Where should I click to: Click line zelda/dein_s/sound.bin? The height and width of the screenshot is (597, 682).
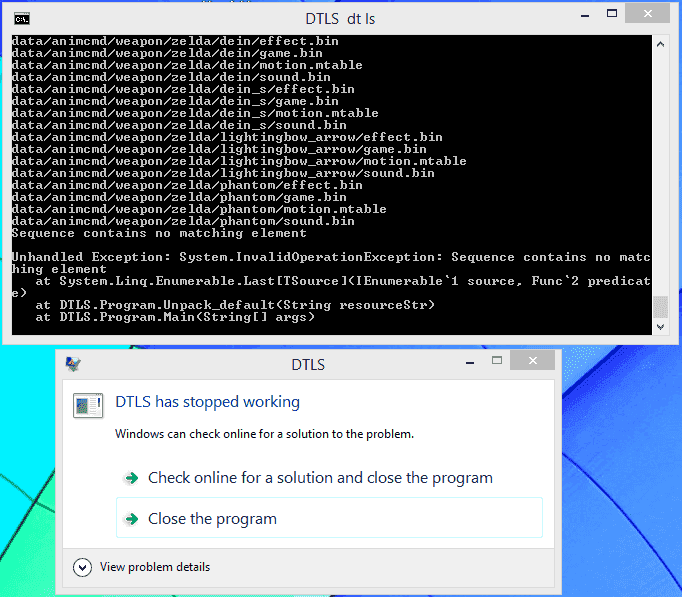[x=179, y=125]
